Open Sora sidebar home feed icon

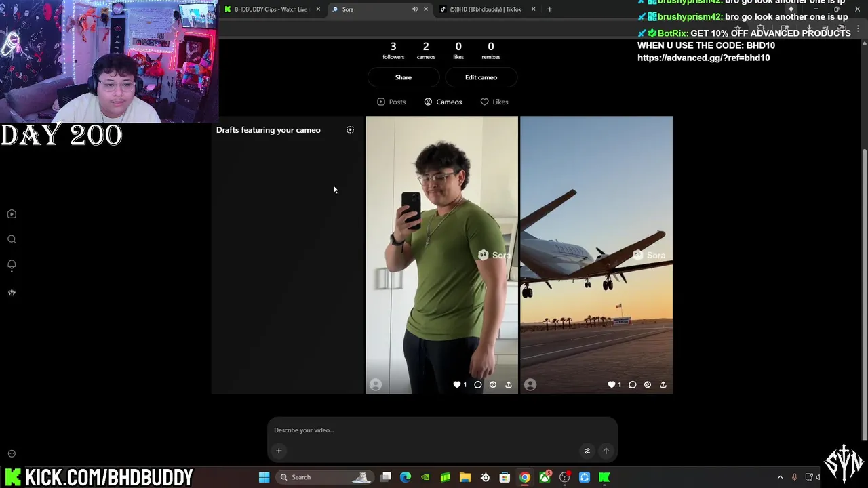coord(12,214)
